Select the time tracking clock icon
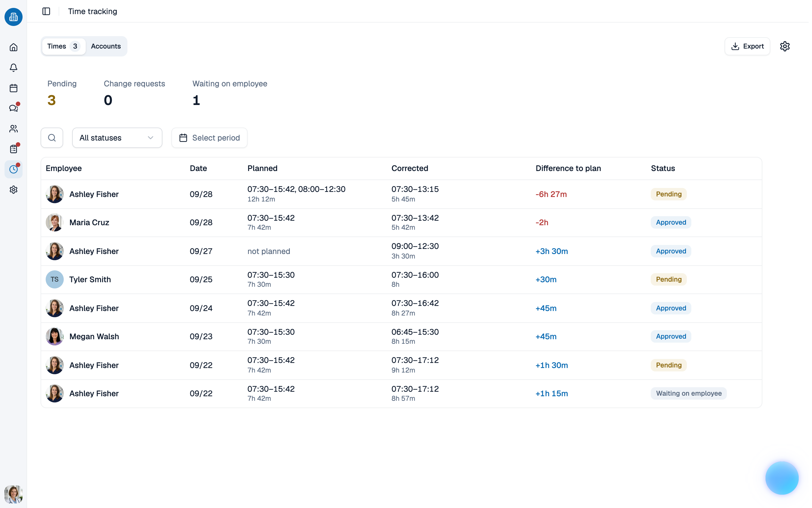812x508 pixels. point(14,169)
